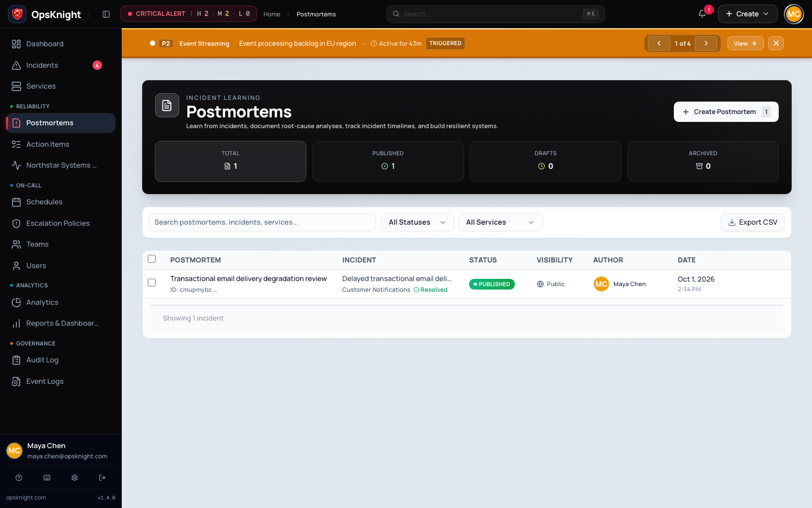The width and height of the screenshot is (812, 508).
Task: Check the Transactional email postmortem row
Action: pyautogui.click(x=152, y=282)
